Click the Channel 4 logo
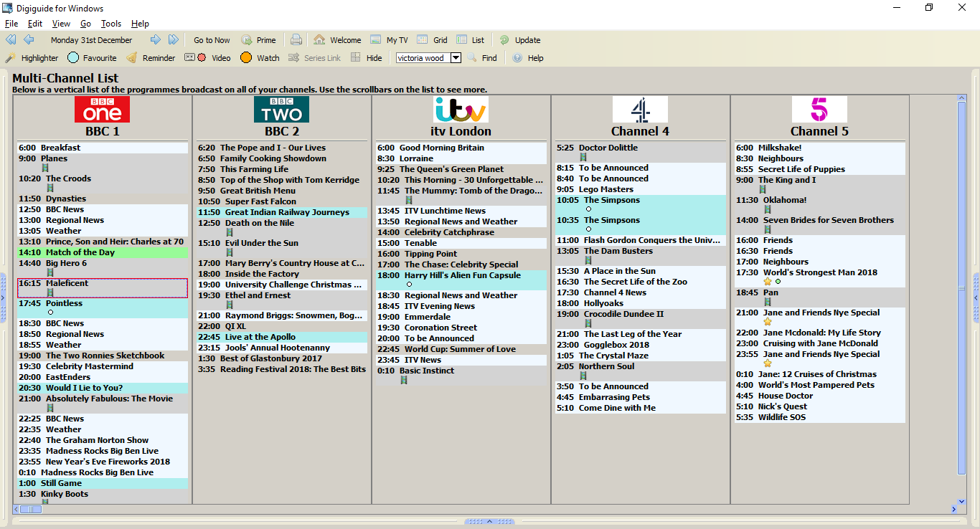 [640, 110]
